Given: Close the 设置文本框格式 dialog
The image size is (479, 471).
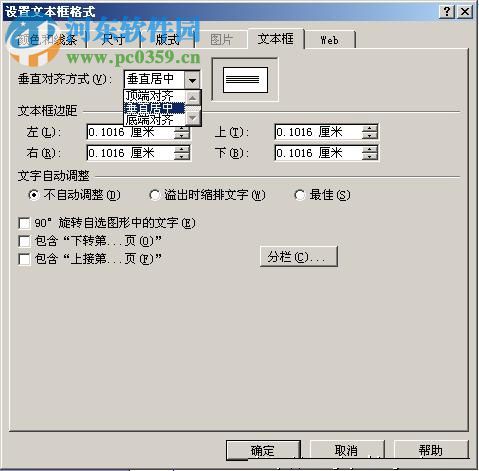Looking at the screenshot, I should (465, 12).
